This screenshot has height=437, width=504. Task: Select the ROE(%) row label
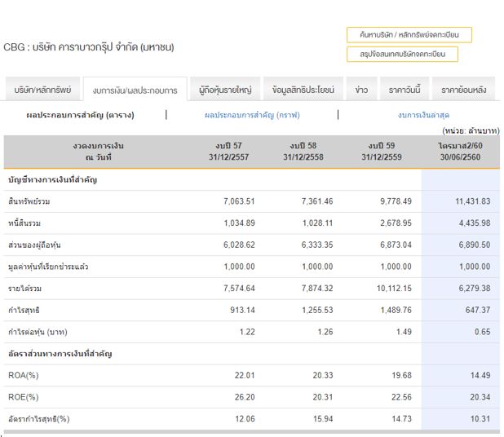click(23, 397)
